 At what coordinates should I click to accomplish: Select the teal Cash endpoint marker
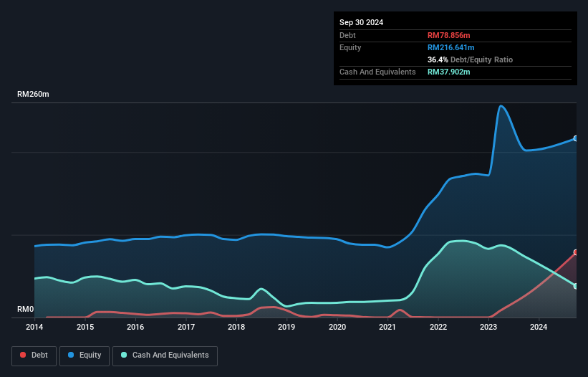click(x=576, y=286)
